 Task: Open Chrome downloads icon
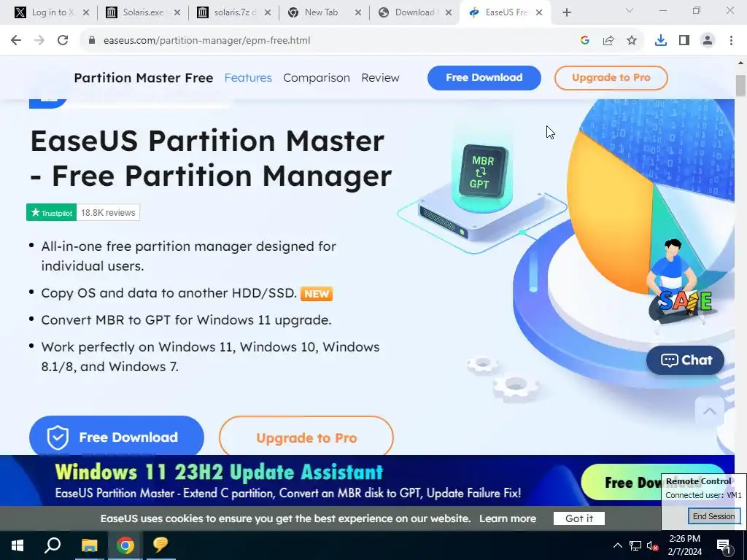(x=661, y=41)
